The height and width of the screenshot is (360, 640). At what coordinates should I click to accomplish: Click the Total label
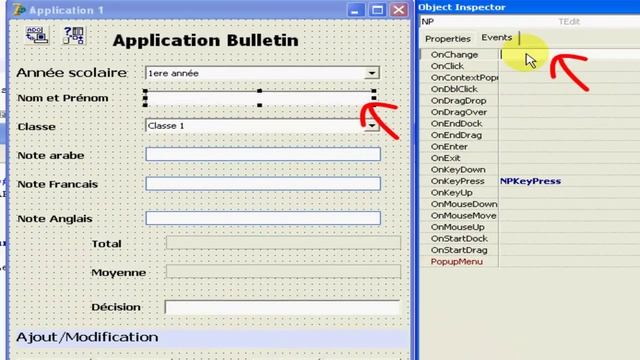(106, 244)
